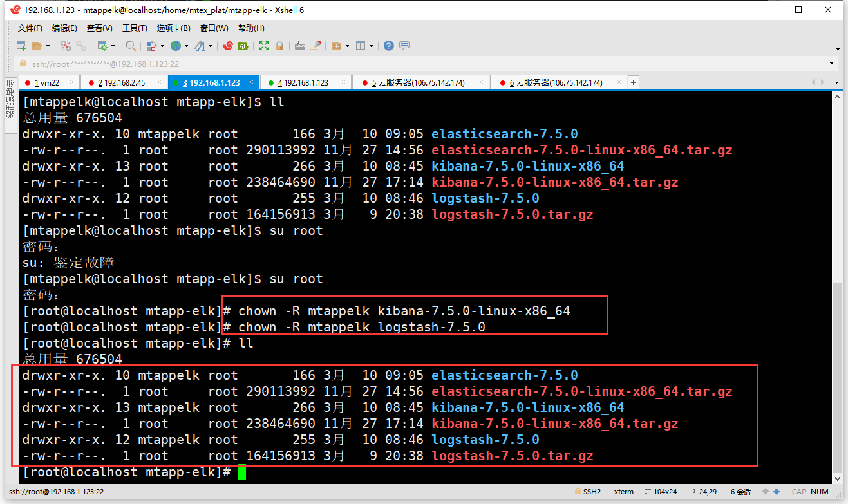
Task: Click the tab scroll left arrow
Action: click(813, 82)
